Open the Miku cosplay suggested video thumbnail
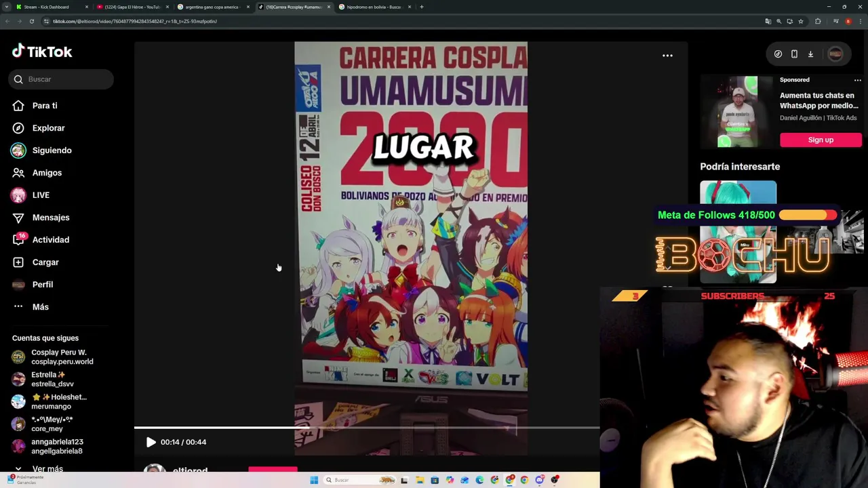Screen dimensions: 868x488 [738, 232]
